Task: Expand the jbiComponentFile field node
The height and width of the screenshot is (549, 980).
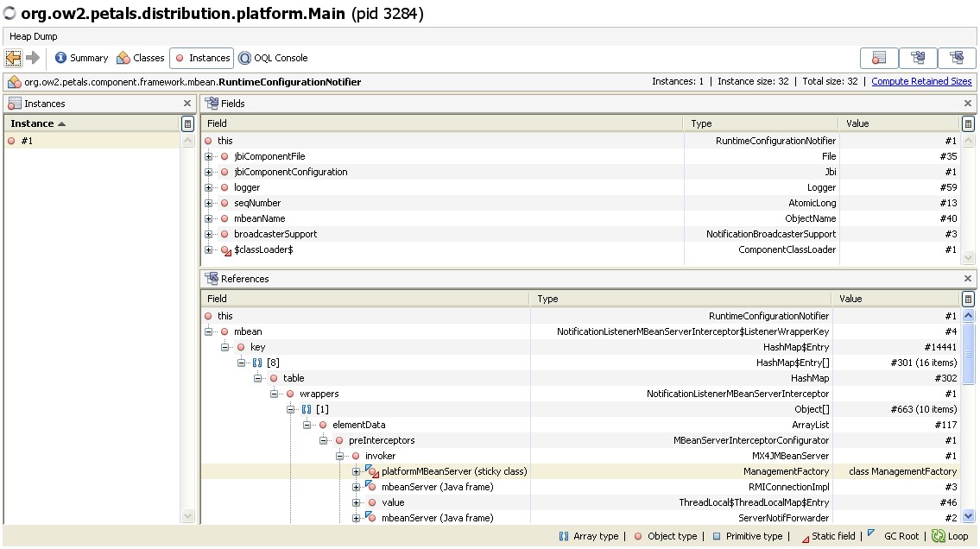Action: coord(209,157)
